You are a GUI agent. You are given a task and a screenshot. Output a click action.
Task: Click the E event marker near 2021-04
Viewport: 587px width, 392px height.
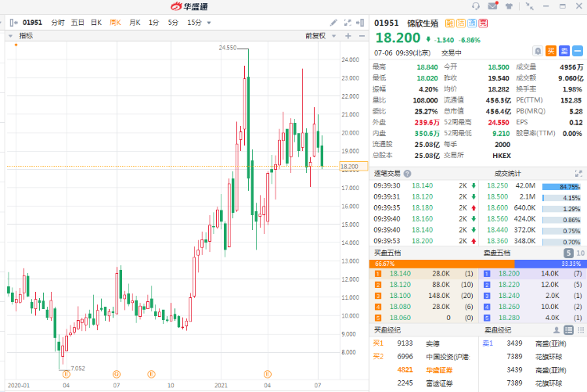click(268, 374)
